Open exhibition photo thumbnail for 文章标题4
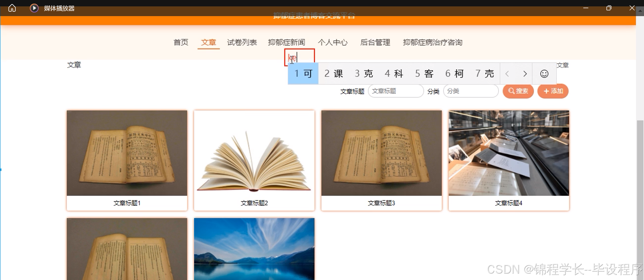The height and width of the screenshot is (280, 644). [509, 153]
